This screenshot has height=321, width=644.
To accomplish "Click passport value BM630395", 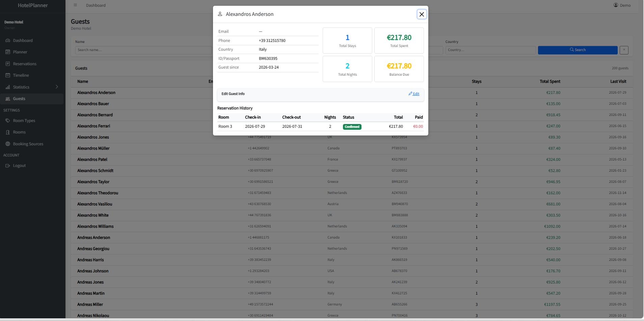I will pos(268,58).
